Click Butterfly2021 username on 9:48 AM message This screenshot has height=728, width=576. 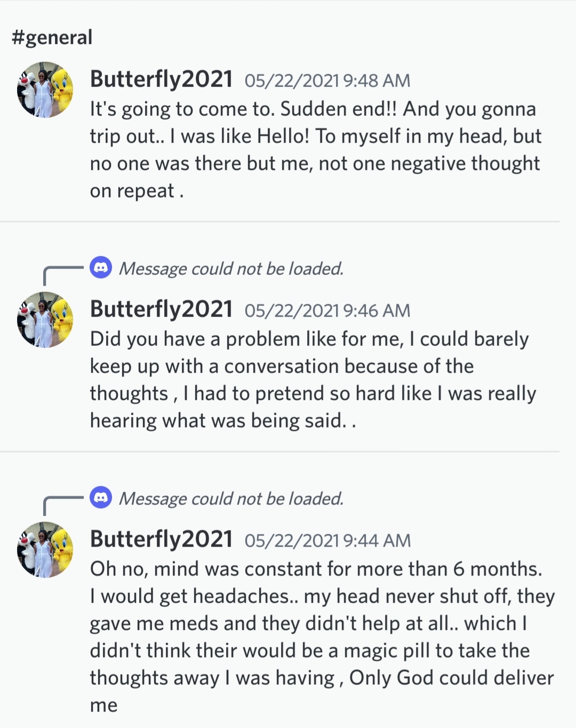click(x=161, y=80)
